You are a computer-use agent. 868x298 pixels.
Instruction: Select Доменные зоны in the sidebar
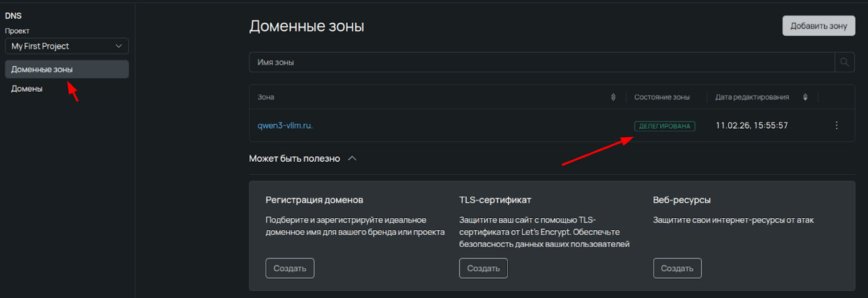(x=67, y=70)
